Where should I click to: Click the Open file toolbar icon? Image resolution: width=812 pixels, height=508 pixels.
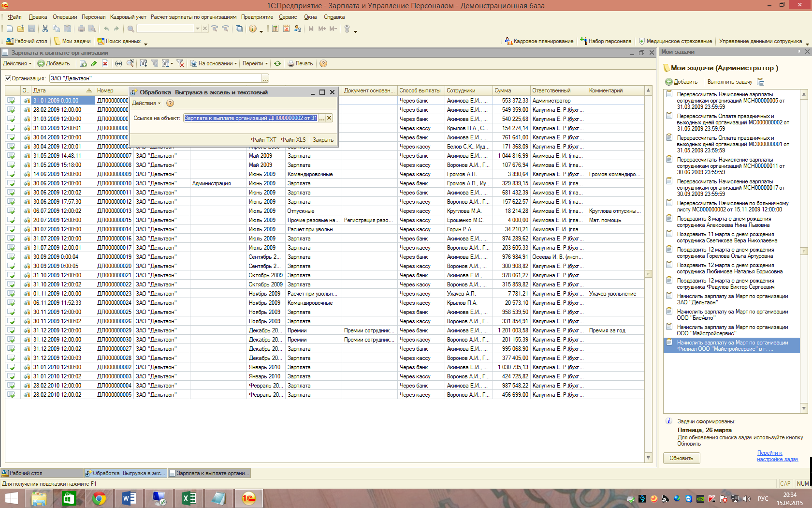20,29
